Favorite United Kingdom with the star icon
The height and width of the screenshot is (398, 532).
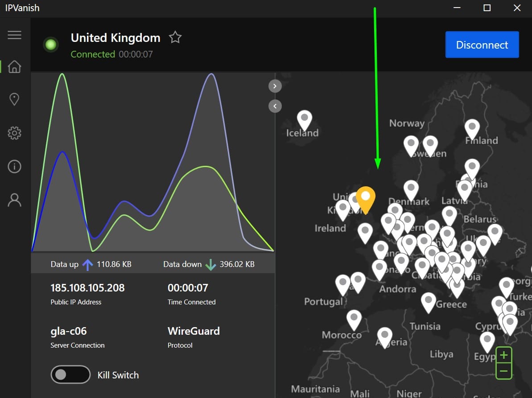pyautogui.click(x=175, y=37)
